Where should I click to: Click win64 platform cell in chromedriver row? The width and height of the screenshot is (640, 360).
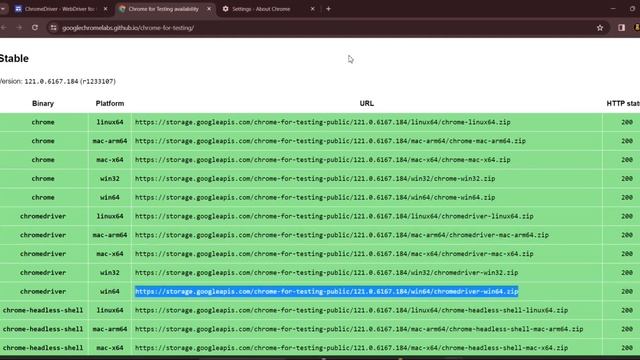110,291
